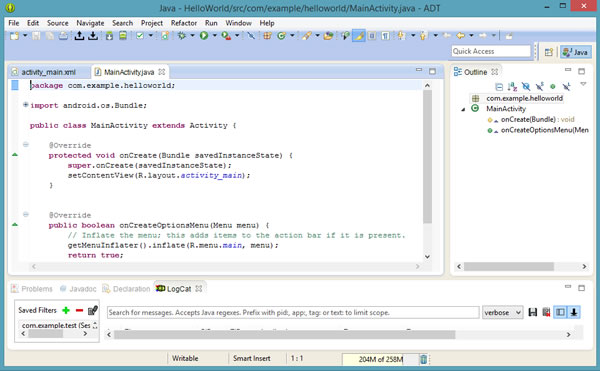Expand the folded import statements

(26, 105)
